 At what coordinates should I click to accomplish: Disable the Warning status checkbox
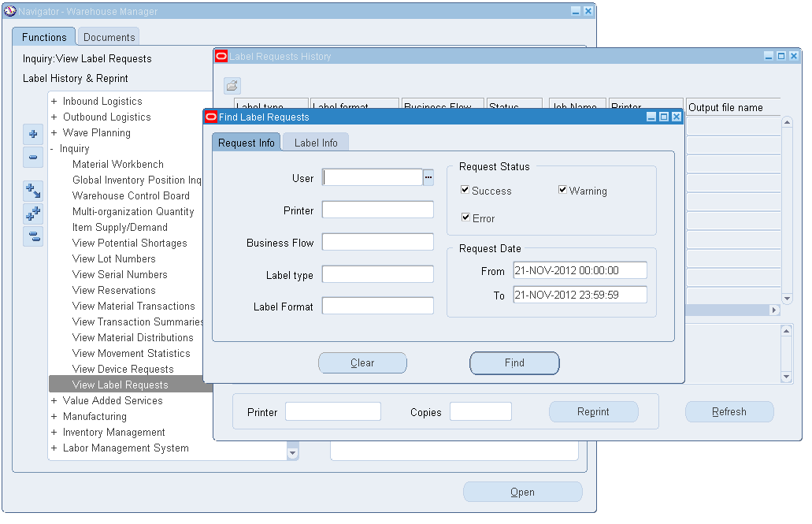(562, 189)
